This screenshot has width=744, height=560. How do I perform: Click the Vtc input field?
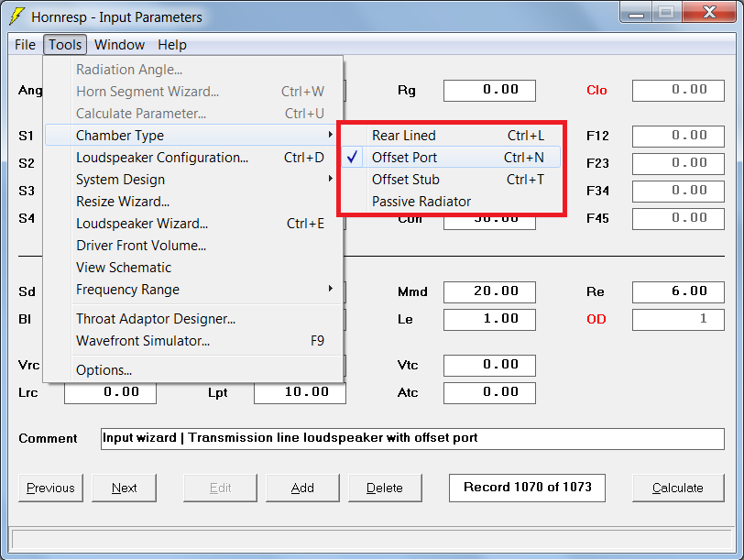[x=489, y=366]
